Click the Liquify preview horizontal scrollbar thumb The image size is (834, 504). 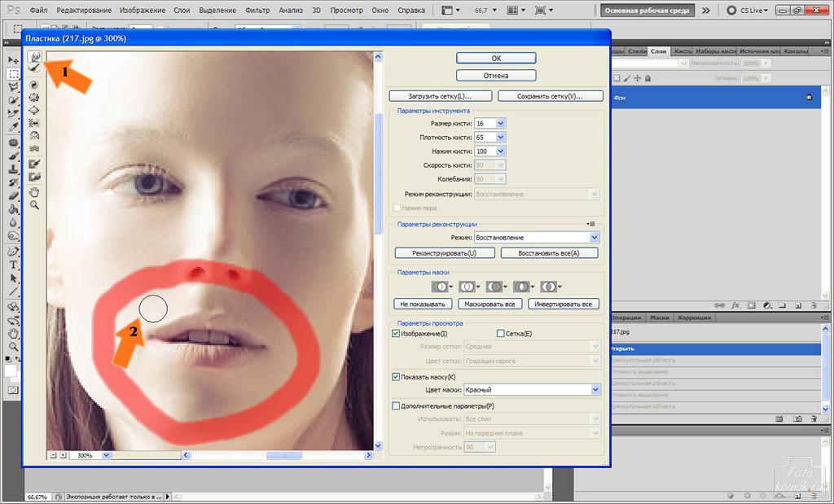[283, 456]
